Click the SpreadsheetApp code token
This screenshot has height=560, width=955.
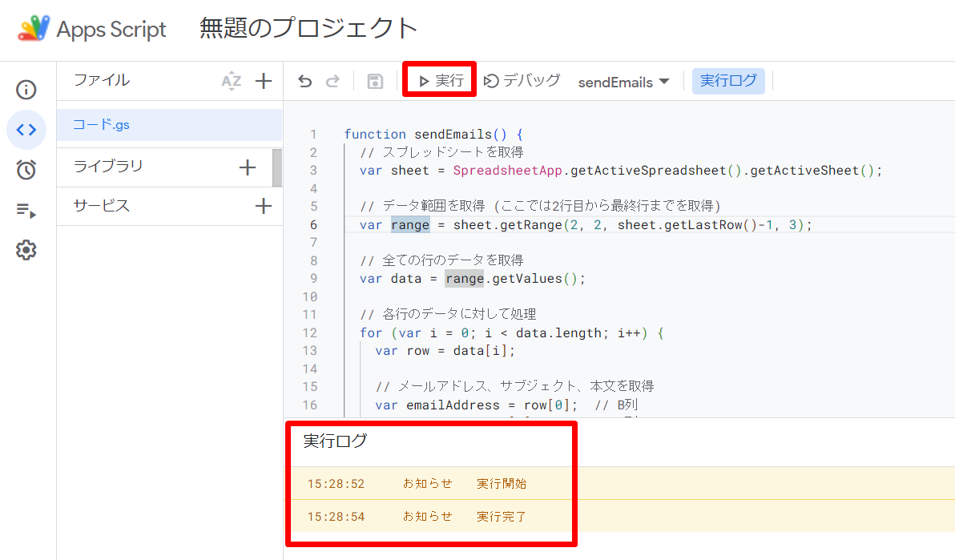click(507, 171)
